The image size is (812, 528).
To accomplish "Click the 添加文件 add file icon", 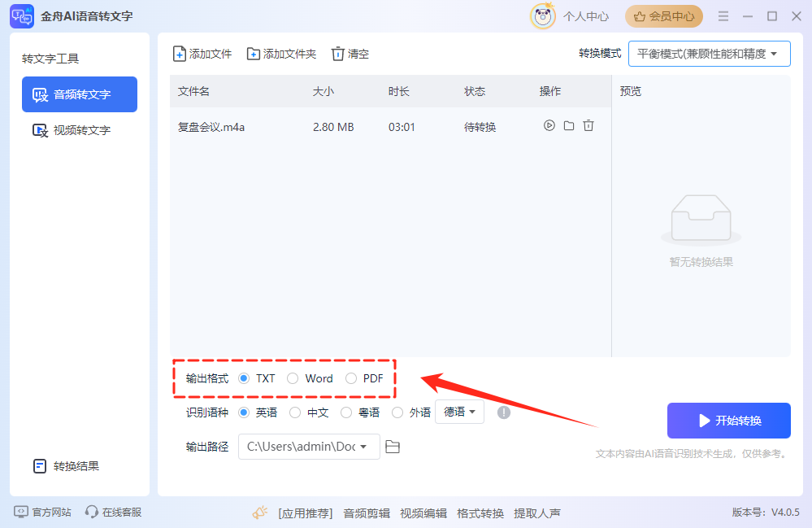I will click(180, 54).
